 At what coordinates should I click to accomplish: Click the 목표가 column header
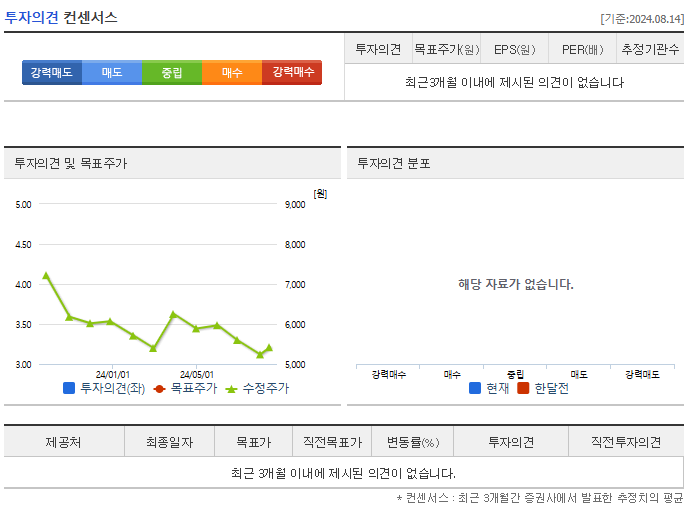click(x=254, y=442)
